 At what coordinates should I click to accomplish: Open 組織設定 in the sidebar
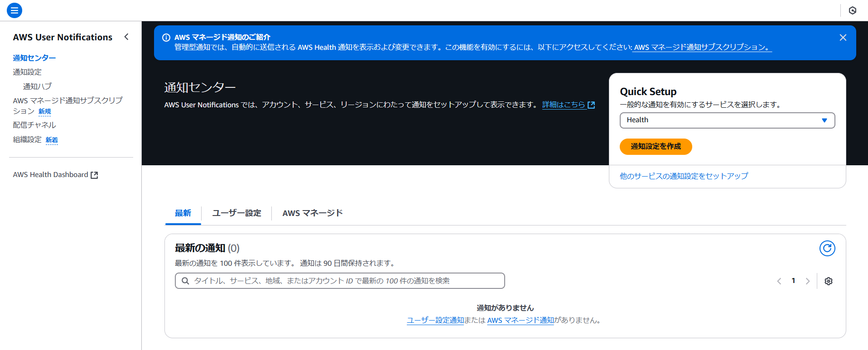[27, 139]
